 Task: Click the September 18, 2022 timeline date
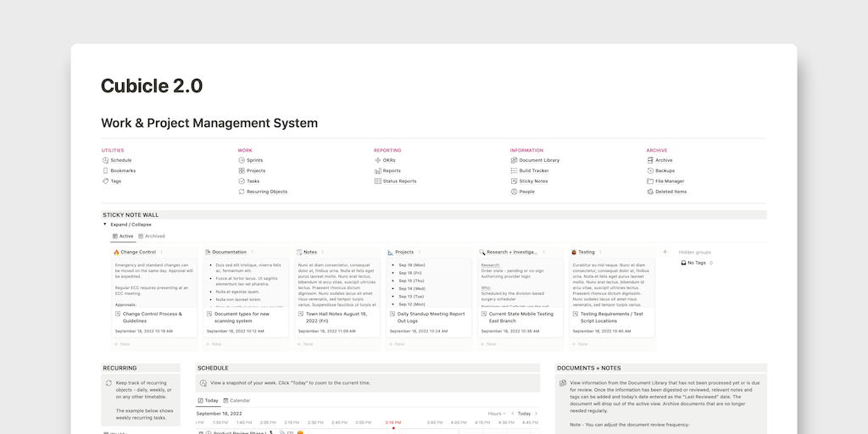click(219, 414)
